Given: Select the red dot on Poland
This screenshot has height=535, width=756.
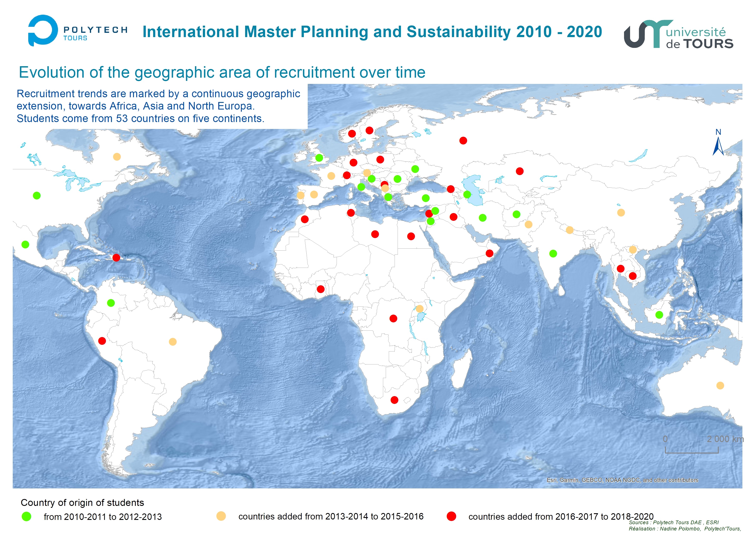Looking at the screenshot, I should 380,159.
